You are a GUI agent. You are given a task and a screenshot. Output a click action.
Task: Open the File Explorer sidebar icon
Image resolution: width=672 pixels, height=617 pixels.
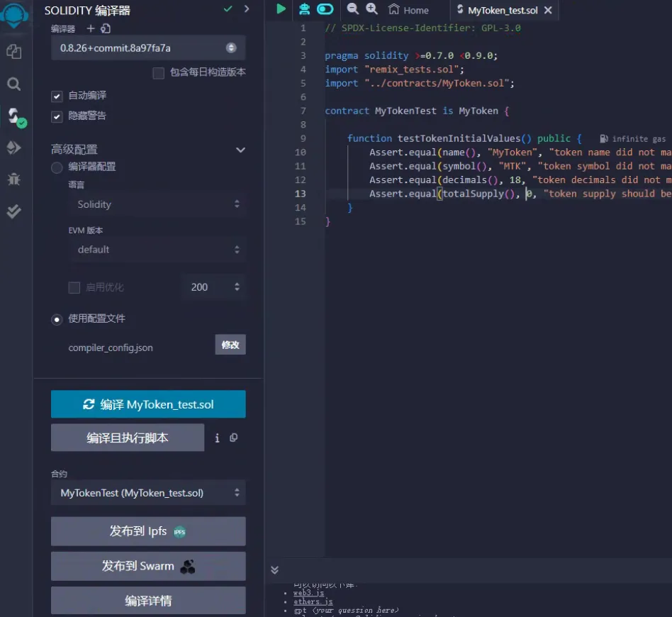[x=13, y=52]
